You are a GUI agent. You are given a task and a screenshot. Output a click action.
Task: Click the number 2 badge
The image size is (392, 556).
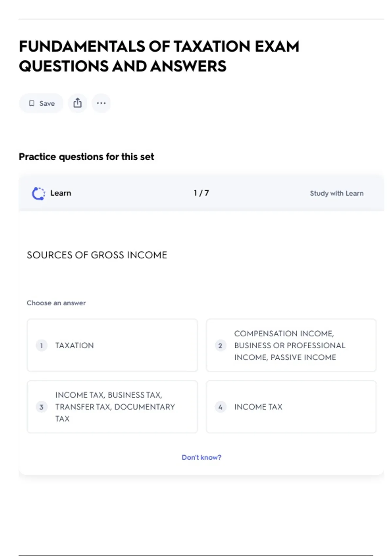point(220,345)
